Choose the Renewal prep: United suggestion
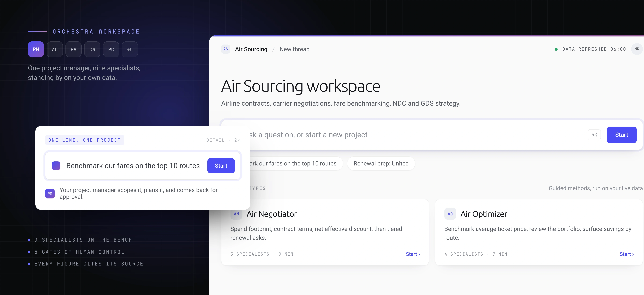644x295 pixels. coord(381,163)
